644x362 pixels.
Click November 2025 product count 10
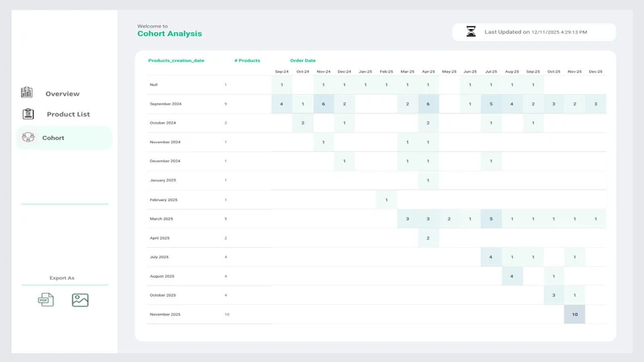point(227,315)
